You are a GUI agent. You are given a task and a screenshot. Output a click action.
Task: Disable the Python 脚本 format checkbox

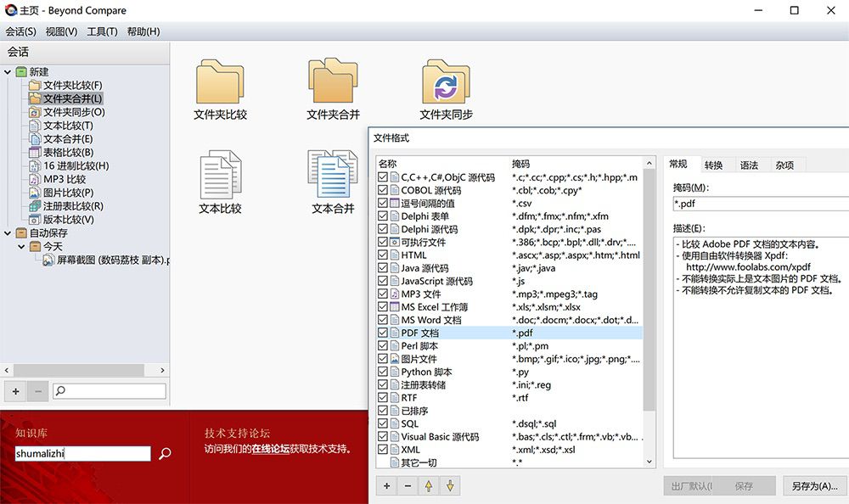(x=383, y=372)
